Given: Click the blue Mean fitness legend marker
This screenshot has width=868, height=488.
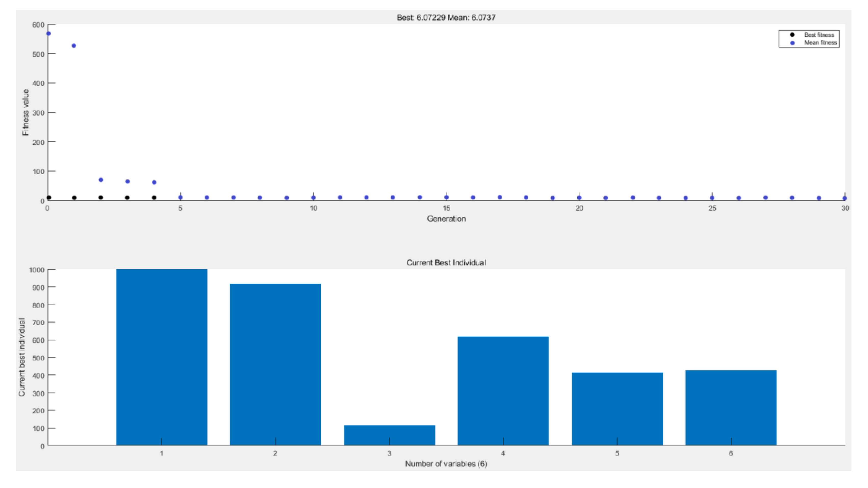Looking at the screenshot, I should 792,43.
